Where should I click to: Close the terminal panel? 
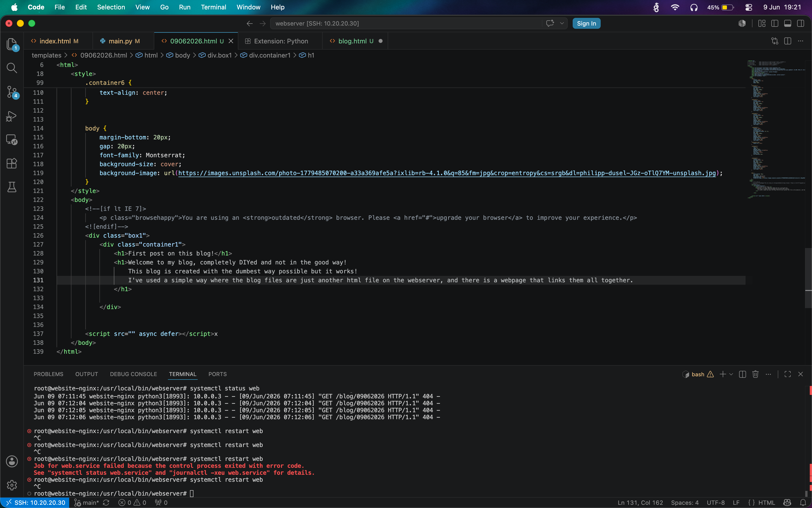tap(801, 374)
